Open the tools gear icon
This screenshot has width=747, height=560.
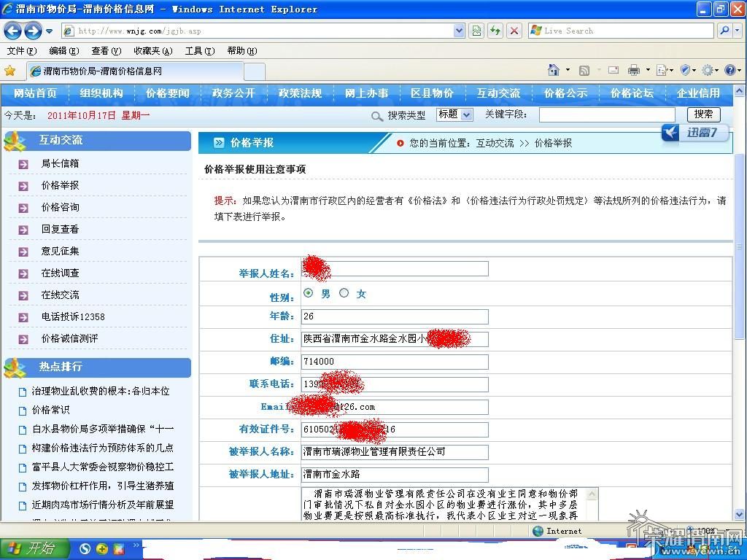[708, 71]
